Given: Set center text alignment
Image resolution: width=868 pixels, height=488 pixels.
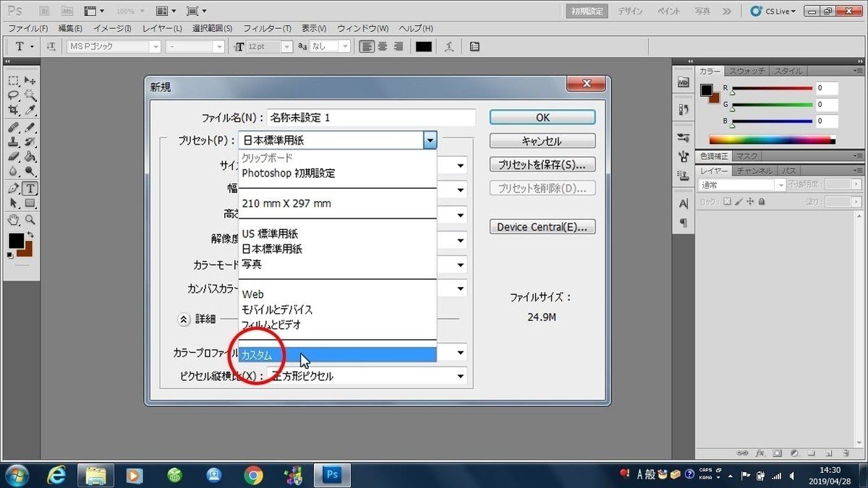Looking at the screenshot, I should [x=383, y=46].
